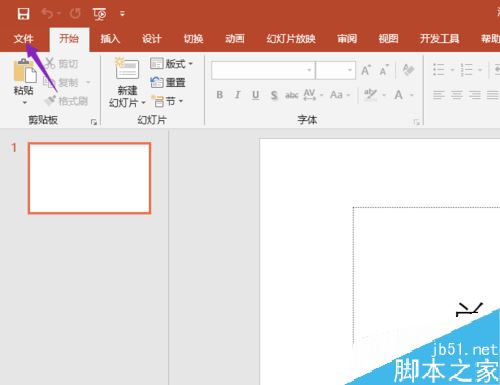Toggle text Shadow formatting
This screenshot has height=385, width=500.
click(274, 95)
